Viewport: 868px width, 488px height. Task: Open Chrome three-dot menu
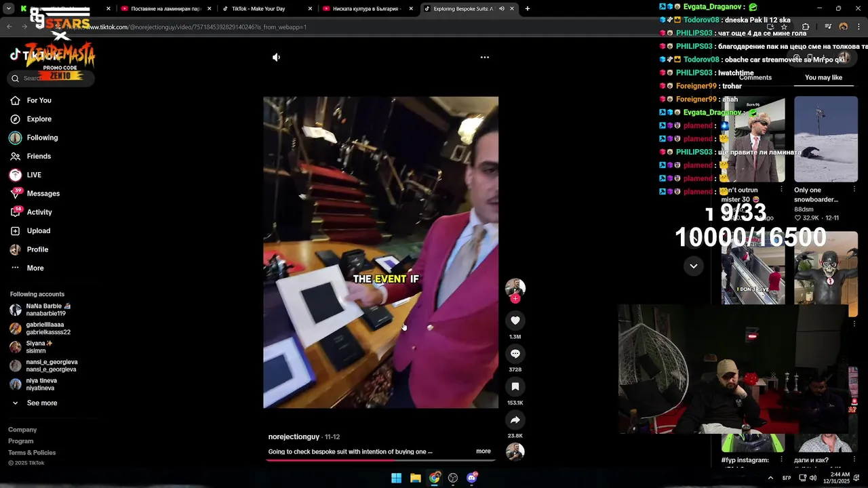[x=859, y=27]
